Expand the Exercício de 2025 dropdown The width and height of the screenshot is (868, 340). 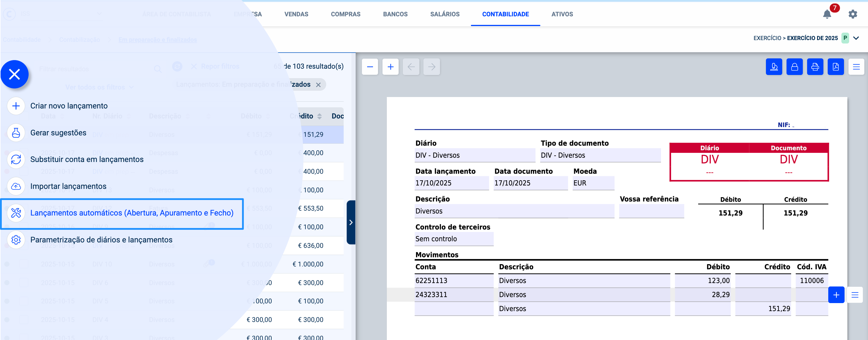point(856,38)
